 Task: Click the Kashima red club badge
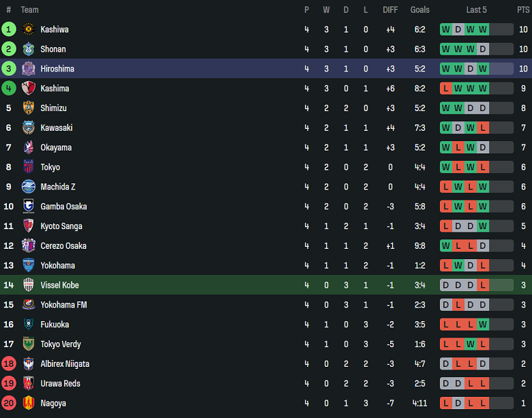pos(29,89)
